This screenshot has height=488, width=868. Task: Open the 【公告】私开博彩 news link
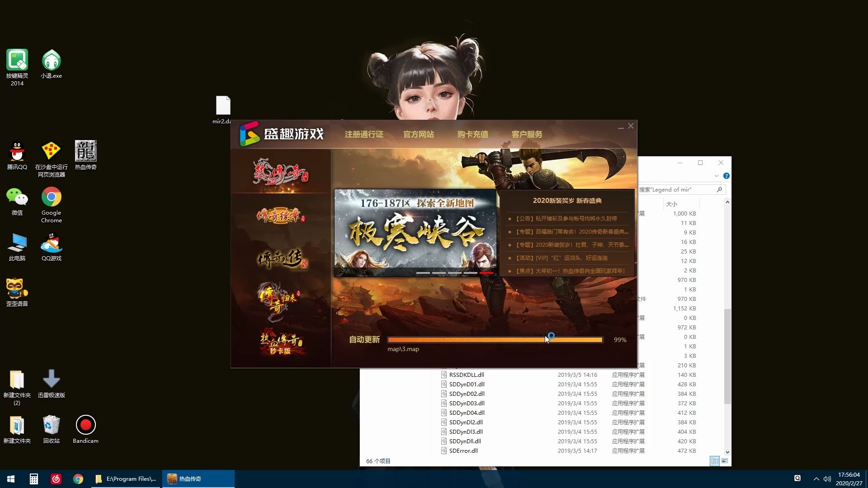pos(566,219)
